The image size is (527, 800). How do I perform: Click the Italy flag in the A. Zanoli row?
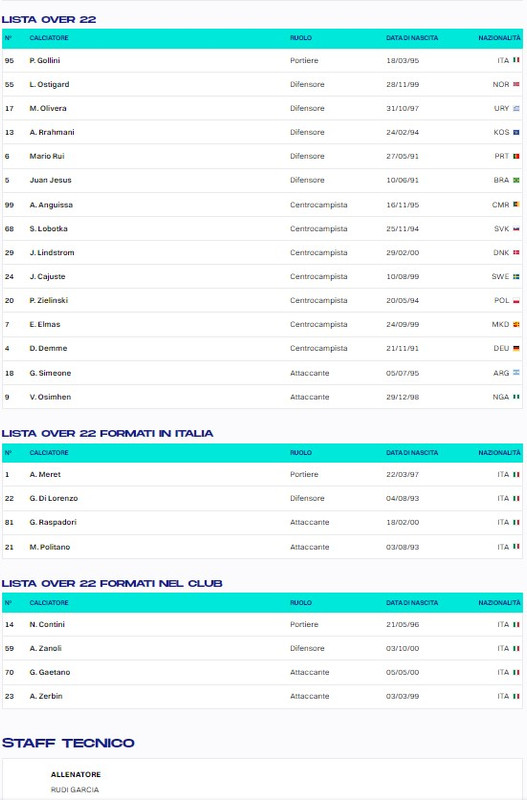[516, 648]
